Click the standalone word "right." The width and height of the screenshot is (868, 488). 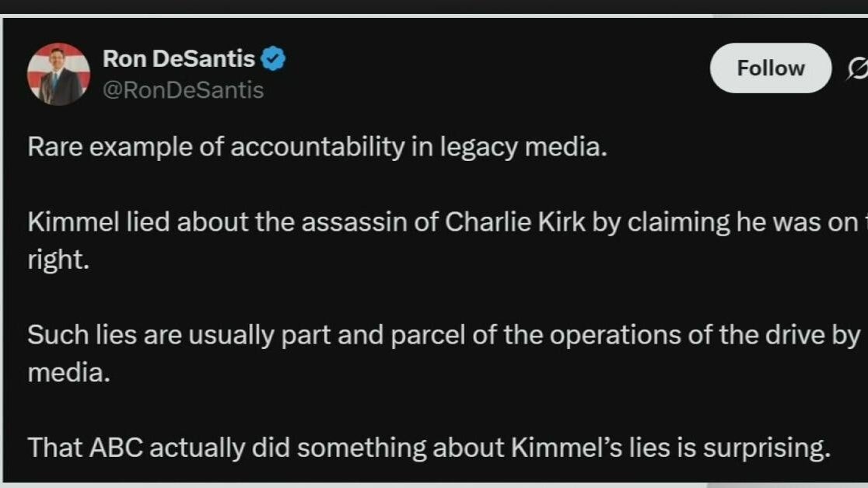(59, 260)
